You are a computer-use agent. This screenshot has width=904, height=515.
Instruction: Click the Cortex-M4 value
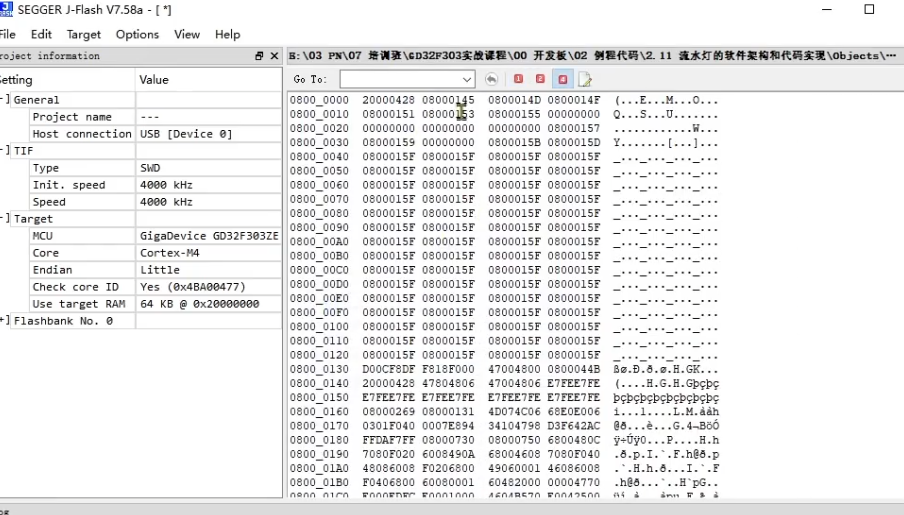(170, 253)
